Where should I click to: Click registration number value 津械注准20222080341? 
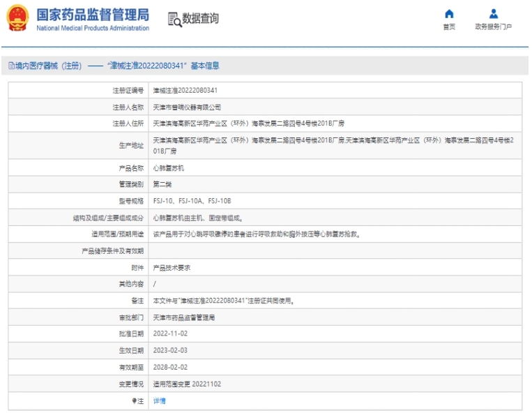point(185,91)
